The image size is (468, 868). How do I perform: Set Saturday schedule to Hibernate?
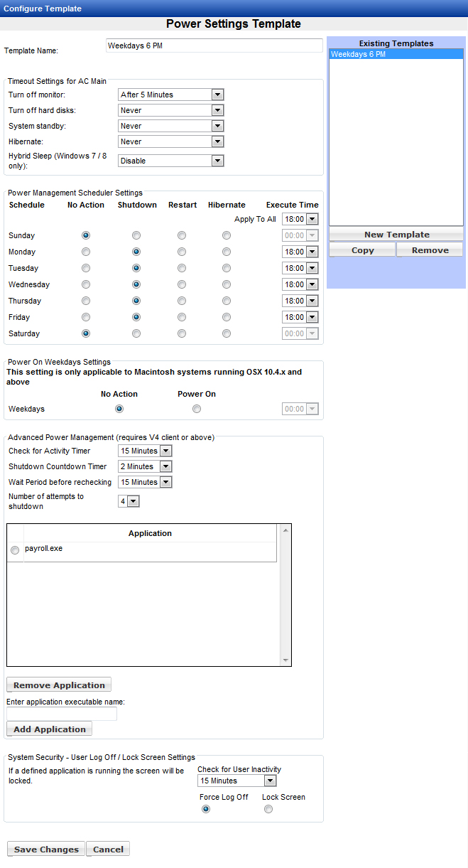pos(227,333)
